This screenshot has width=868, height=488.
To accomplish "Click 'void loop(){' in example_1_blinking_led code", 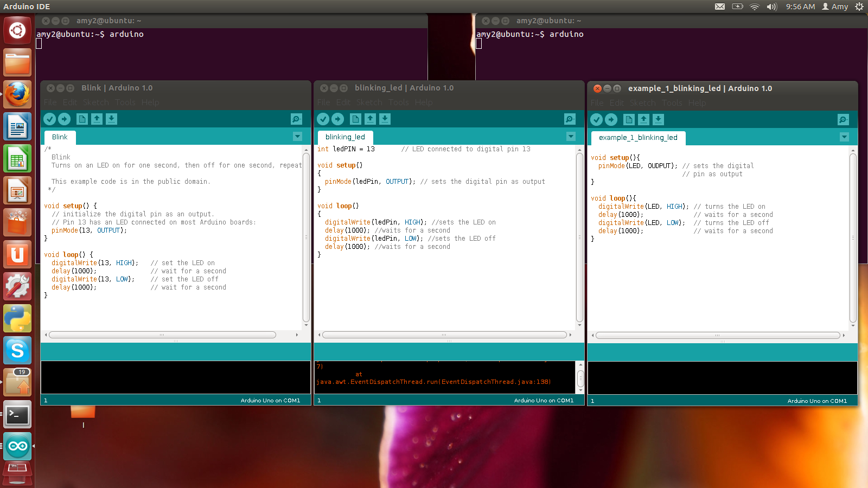I will [x=614, y=198].
